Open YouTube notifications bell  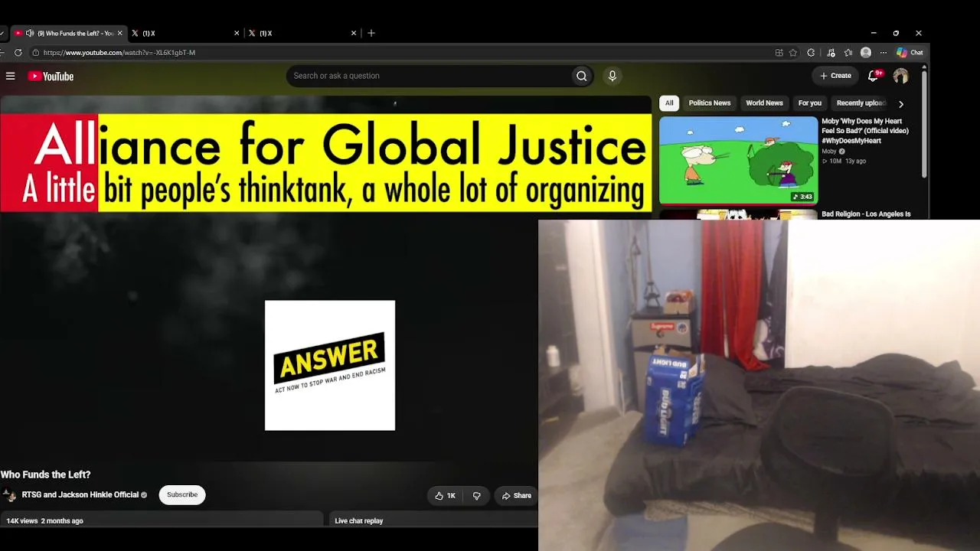[873, 76]
